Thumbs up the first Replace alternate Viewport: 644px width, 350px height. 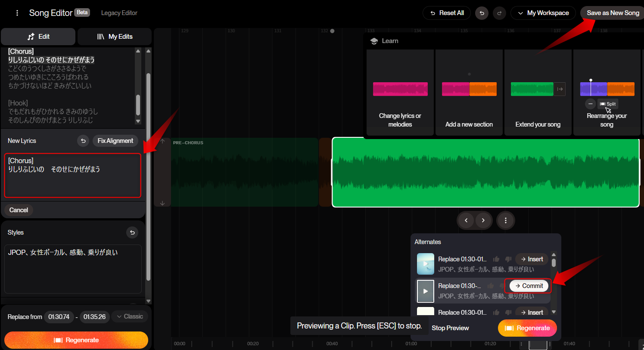click(x=496, y=259)
